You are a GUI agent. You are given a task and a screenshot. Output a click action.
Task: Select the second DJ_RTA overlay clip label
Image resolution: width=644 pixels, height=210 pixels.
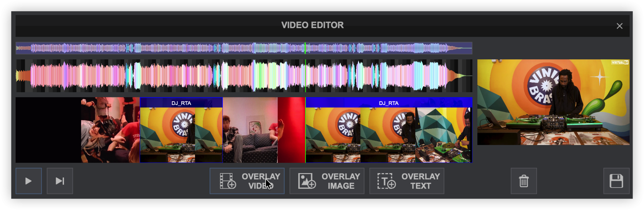[x=388, y=103]
